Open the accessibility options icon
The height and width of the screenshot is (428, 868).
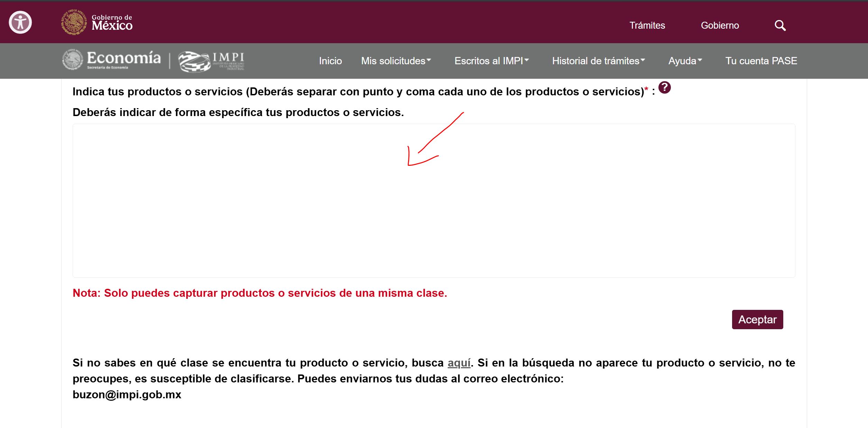[x=20, y=22]
